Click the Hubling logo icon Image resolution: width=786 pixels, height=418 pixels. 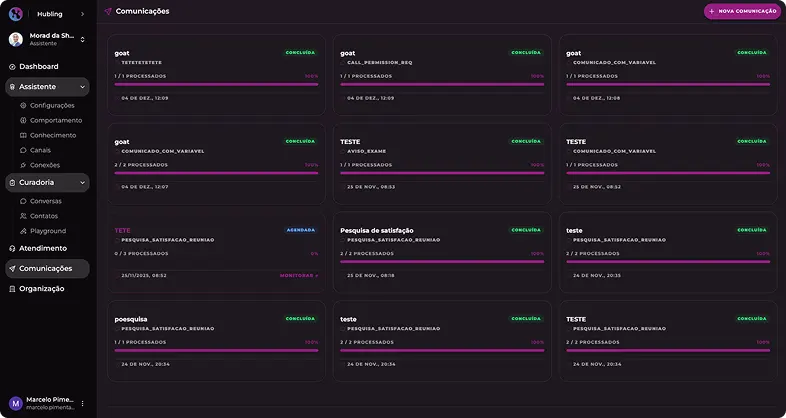pyautogui.click(x=15, y=14)
